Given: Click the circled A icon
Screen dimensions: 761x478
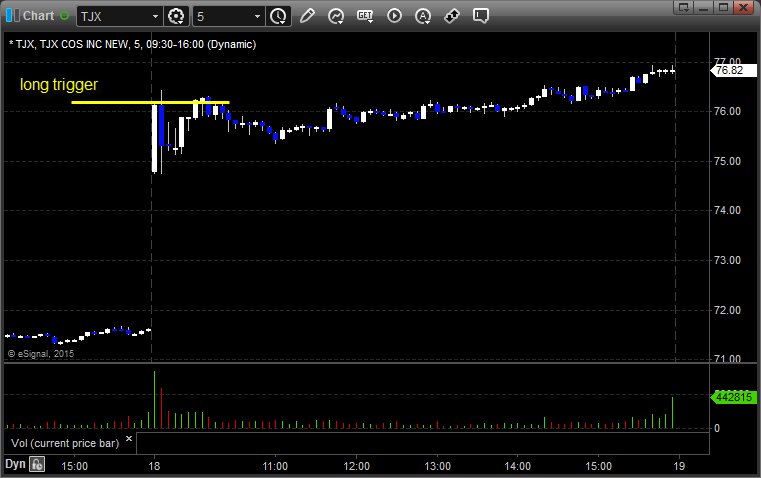Looking at the screenshot, I should [x=423, y=16].
